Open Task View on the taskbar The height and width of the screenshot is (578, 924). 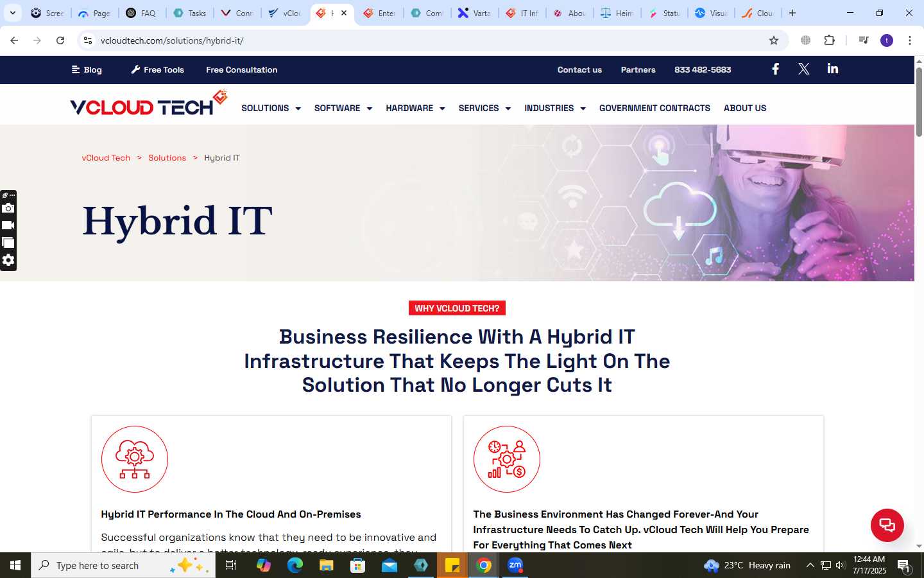pyautogui.click(x=231, y=565)
